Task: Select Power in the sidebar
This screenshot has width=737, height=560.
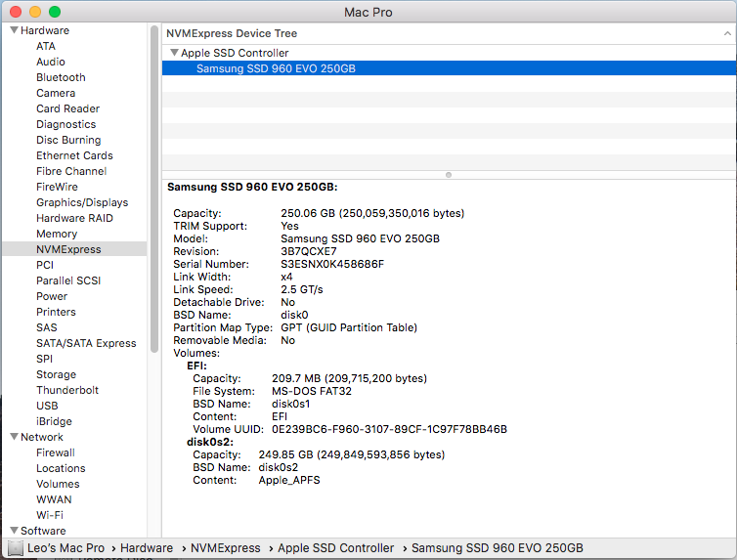Action: pyautogui.click(x=52, y=296)
